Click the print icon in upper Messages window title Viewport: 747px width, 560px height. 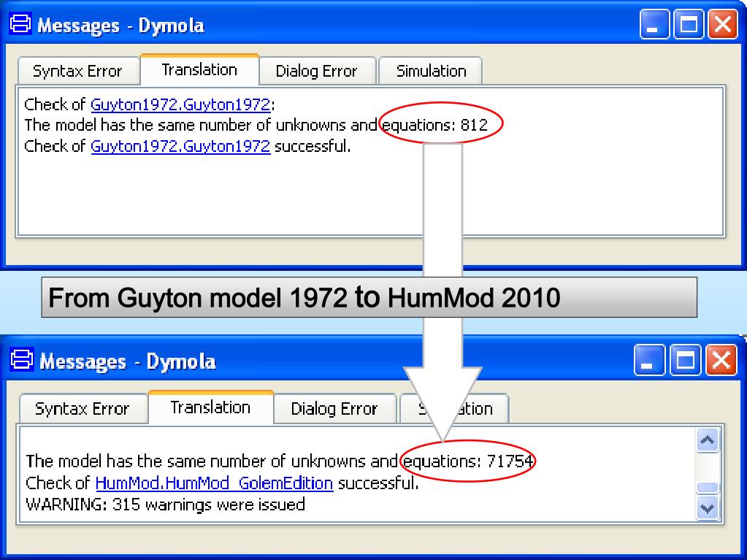[20, 24]
